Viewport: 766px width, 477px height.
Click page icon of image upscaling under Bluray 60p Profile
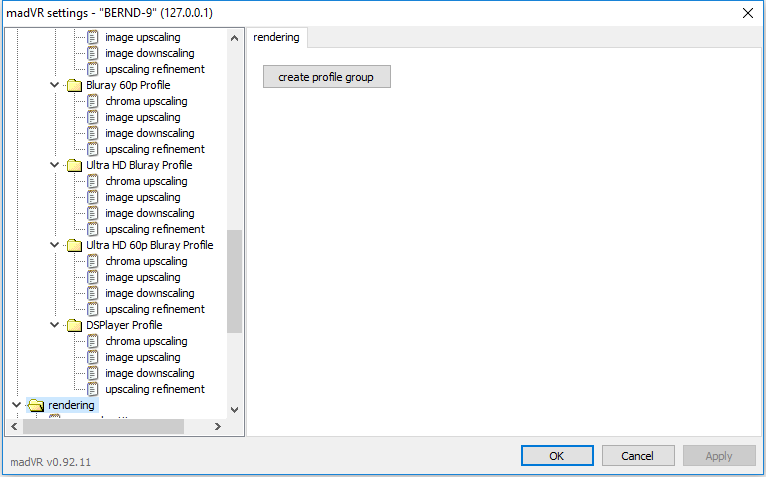pos(92,117)
